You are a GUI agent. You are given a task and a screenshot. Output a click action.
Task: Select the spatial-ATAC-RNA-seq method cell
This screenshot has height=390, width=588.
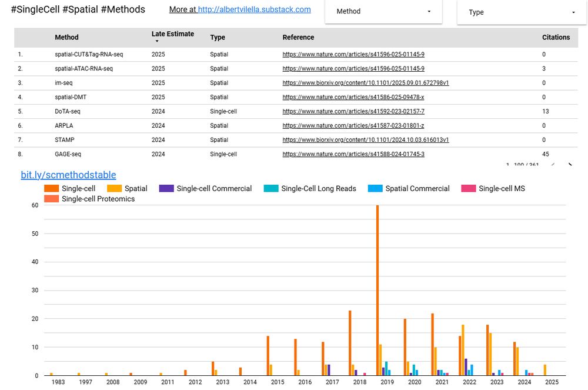coord(83,69)
